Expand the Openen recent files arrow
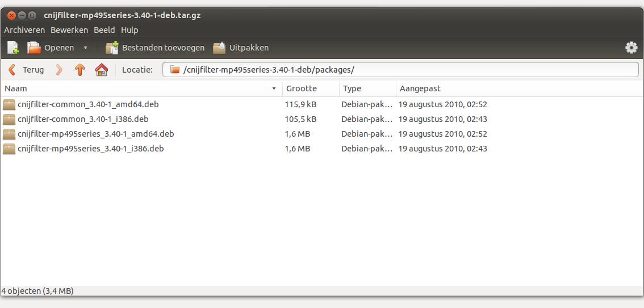The width and height of the screenshot is (644, 308). coord(85,48)
